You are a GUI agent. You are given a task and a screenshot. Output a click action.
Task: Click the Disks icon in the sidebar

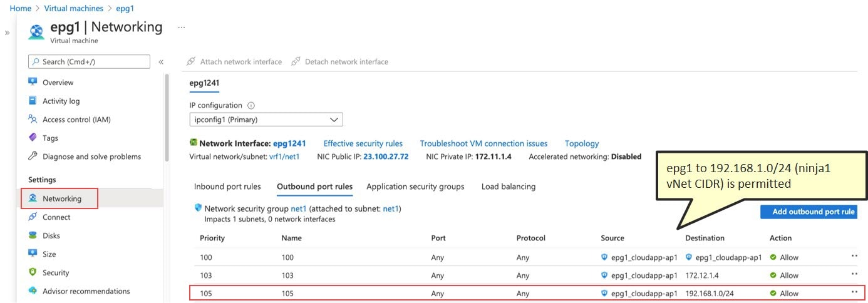(33, 235)
